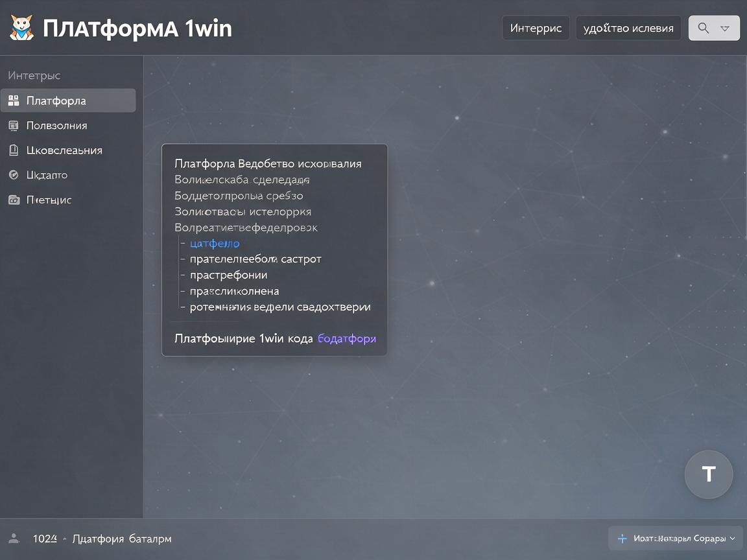Click the blue plus icon in the bottom bar

click(x=622, y=539)
